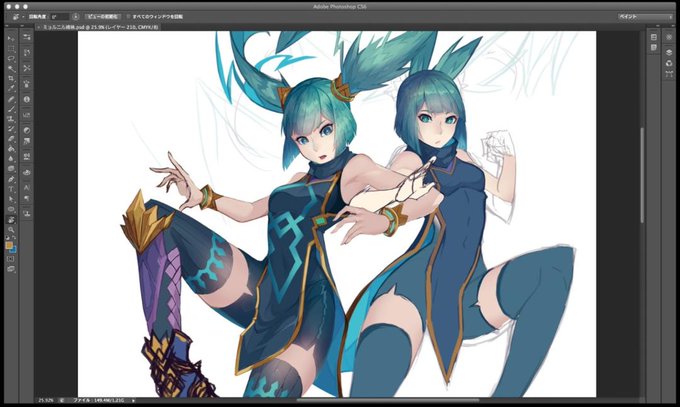Select the History Brush tool
Image resolution: width=680 pixels, height=407 pixels.
tap(11, 129)
